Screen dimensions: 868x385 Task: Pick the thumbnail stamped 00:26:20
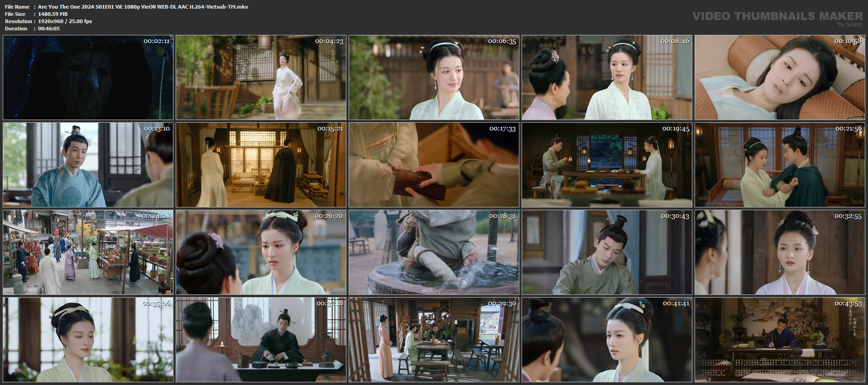(x=261, y=252)
